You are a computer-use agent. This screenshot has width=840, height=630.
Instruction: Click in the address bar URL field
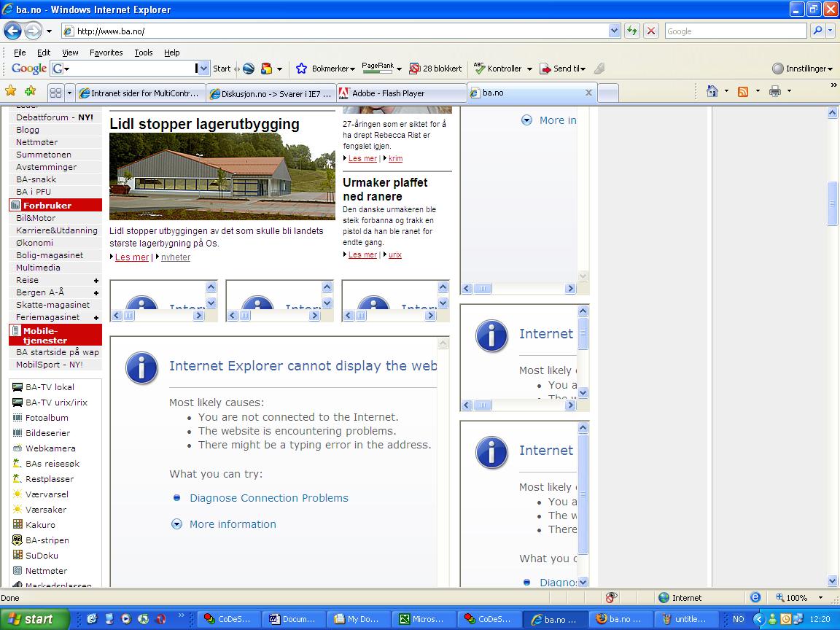tap(341, 31)
